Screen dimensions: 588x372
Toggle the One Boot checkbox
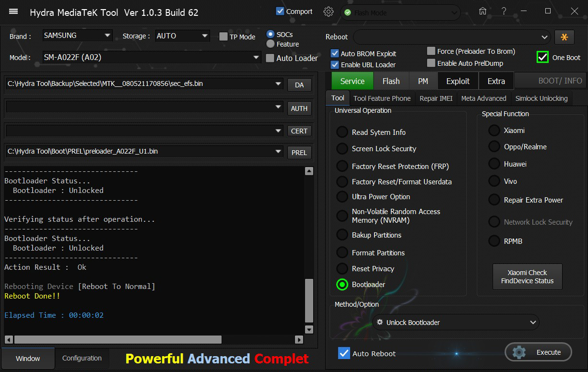(x=542, y=57)
